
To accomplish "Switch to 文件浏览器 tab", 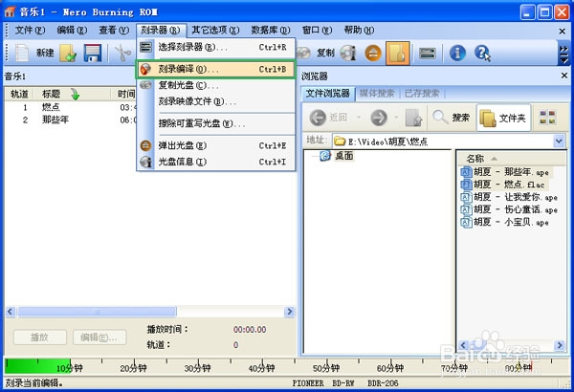I will pyautogui.click(x=327, y=94).
